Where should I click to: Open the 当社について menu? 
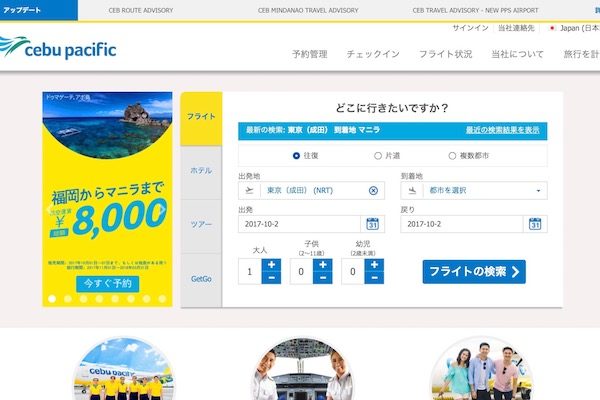coord(517,54)
